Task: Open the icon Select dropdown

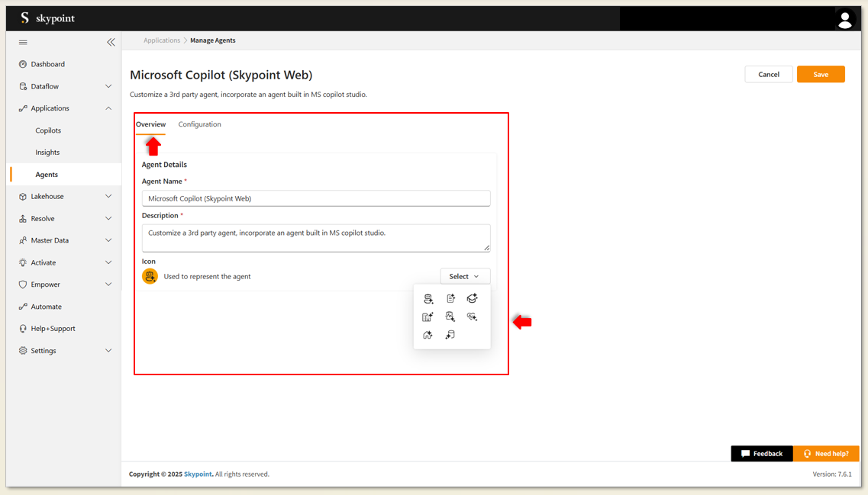Action: coord(465,276)
